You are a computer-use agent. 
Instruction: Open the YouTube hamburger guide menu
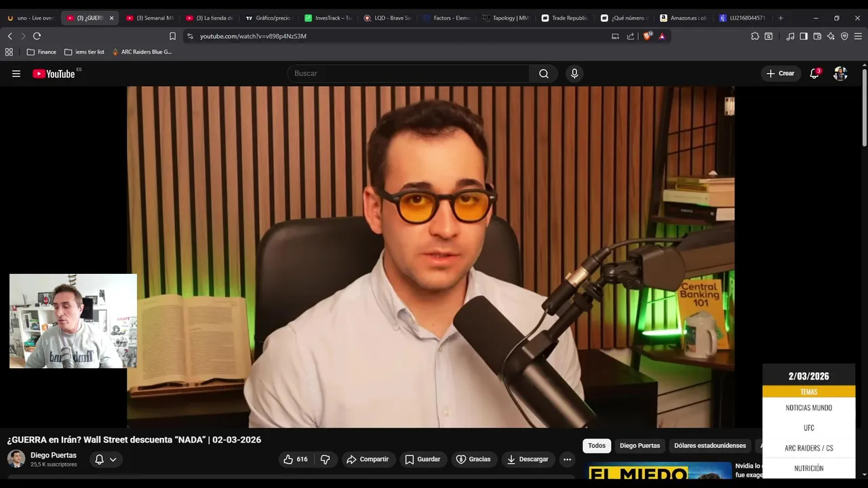coord(16,74)
